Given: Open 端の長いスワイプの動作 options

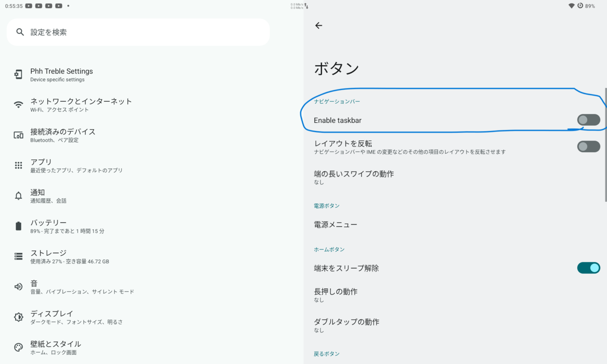Looking at the screenshot, I should click(x=455, y=177).
